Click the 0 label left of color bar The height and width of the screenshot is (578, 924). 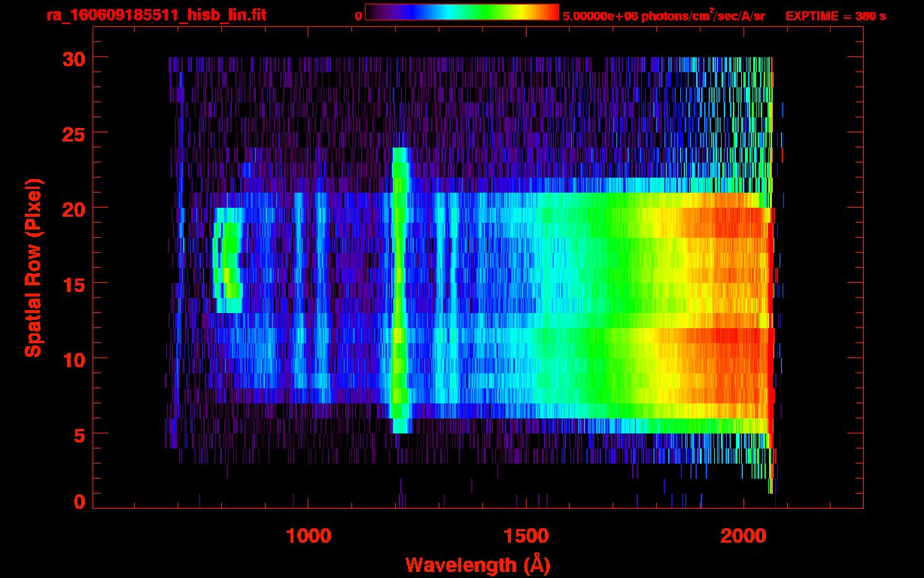point(358,16)
